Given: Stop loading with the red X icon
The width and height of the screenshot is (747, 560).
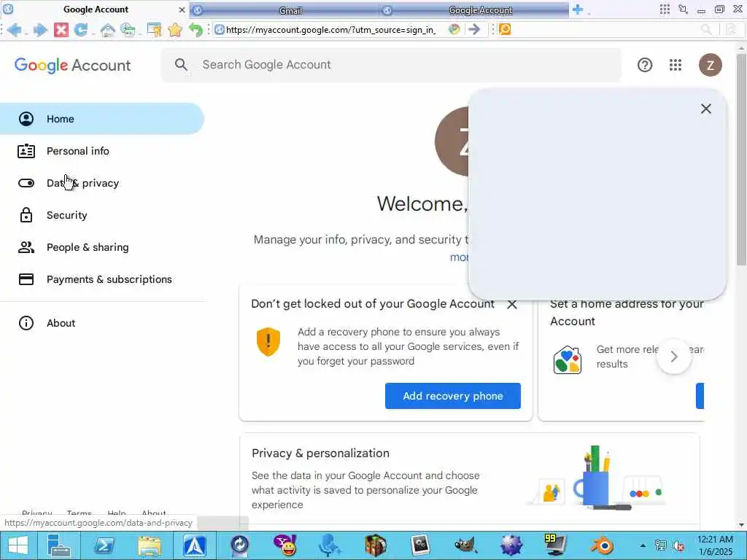Looking at the screenshot, I should [61, 29].
